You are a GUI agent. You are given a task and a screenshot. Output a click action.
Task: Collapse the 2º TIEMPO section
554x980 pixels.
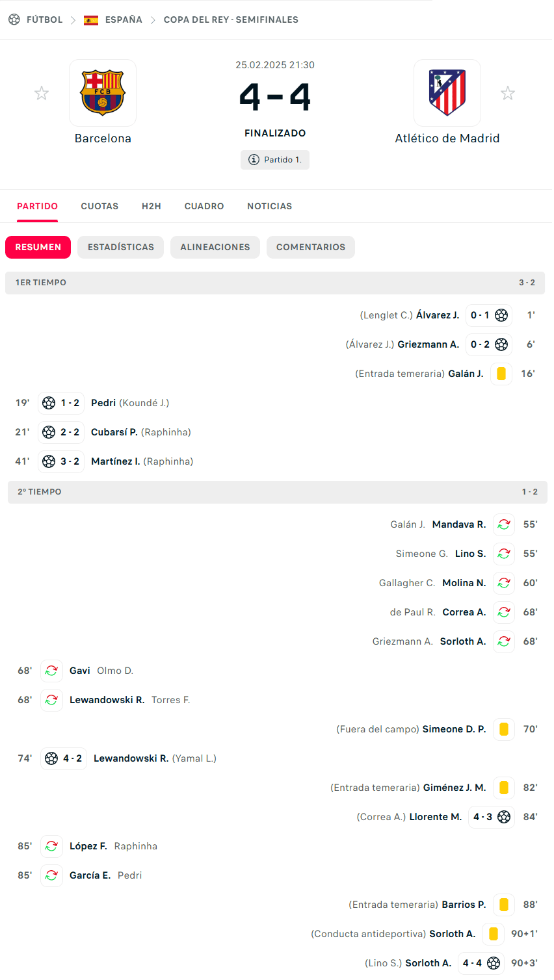277,492
